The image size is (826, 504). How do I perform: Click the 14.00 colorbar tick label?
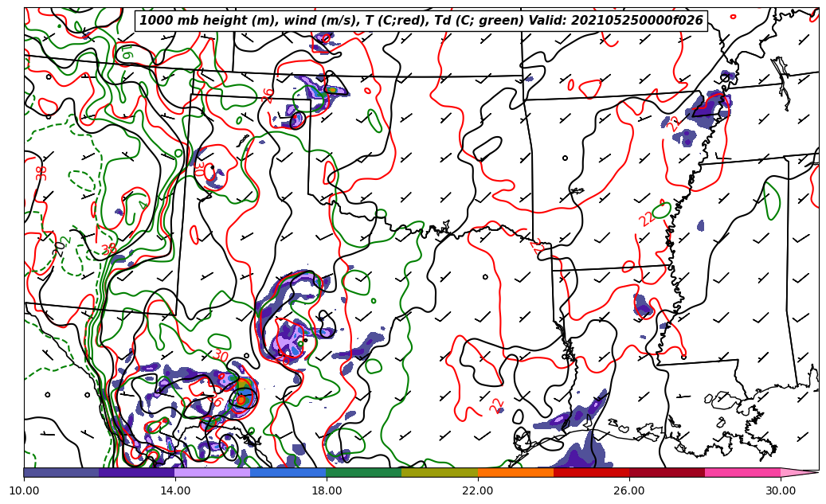[175, 490]
